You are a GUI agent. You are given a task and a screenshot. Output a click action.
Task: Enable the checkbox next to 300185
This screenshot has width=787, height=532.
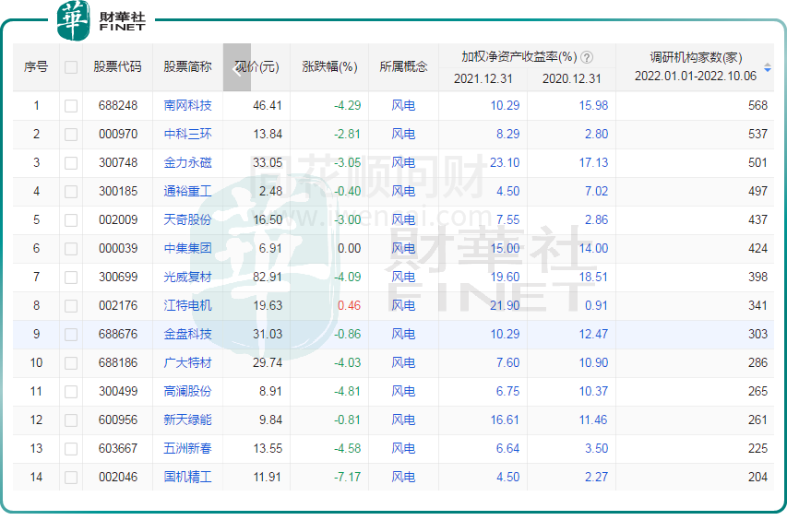coord(71,192)
